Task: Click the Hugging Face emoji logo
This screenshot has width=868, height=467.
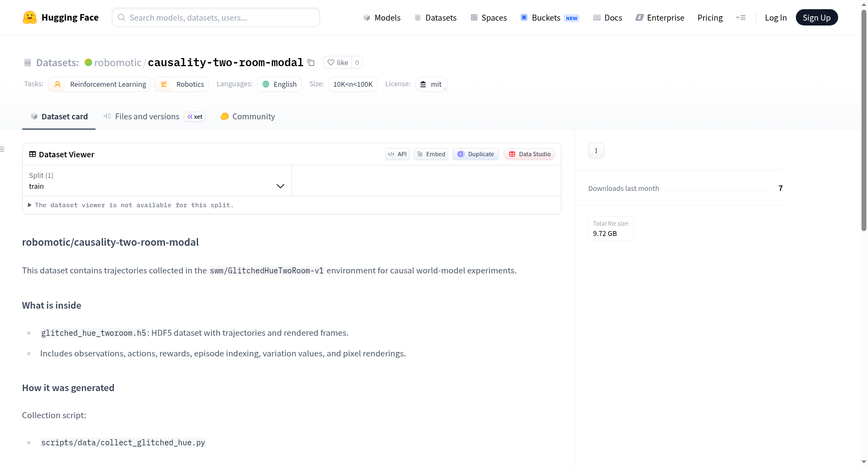Action: tap(30, 17)
